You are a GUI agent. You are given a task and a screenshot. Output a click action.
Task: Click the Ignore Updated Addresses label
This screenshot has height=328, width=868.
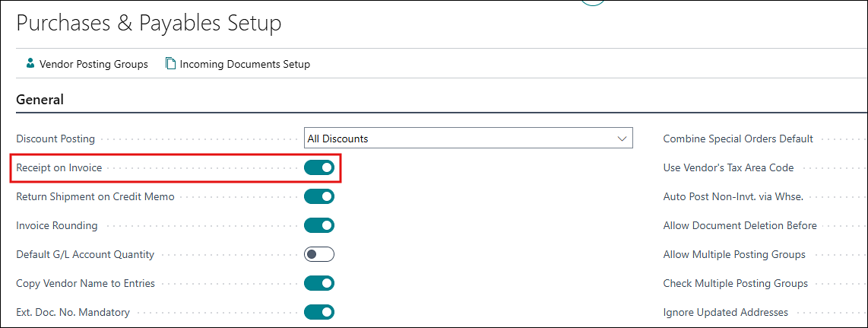pyautogui.click(x=725, y=312)
